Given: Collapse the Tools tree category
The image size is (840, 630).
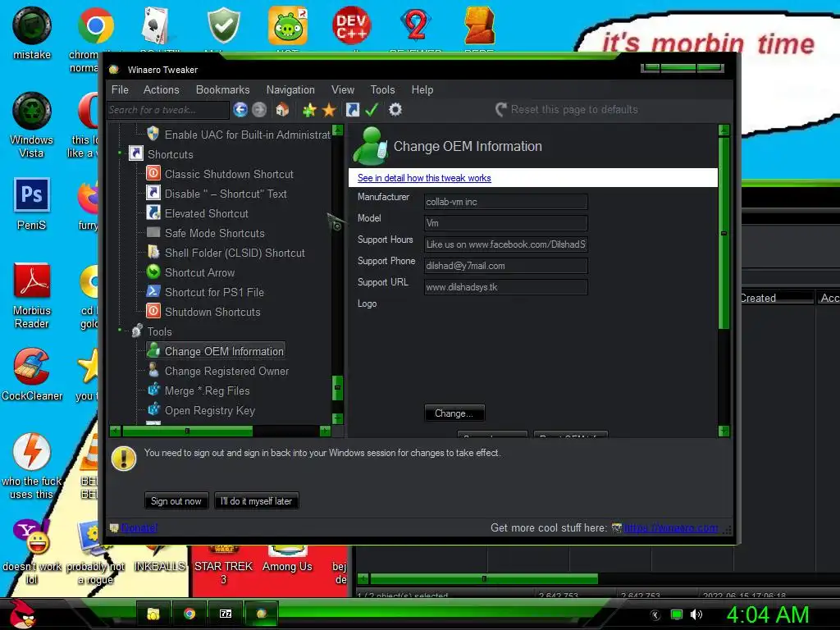Looking at the screenshot, I should [x=120, y=331].
